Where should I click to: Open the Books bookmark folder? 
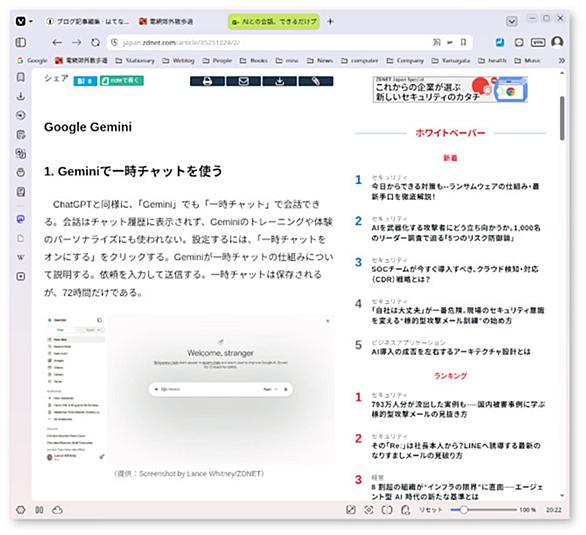(254, 61)
